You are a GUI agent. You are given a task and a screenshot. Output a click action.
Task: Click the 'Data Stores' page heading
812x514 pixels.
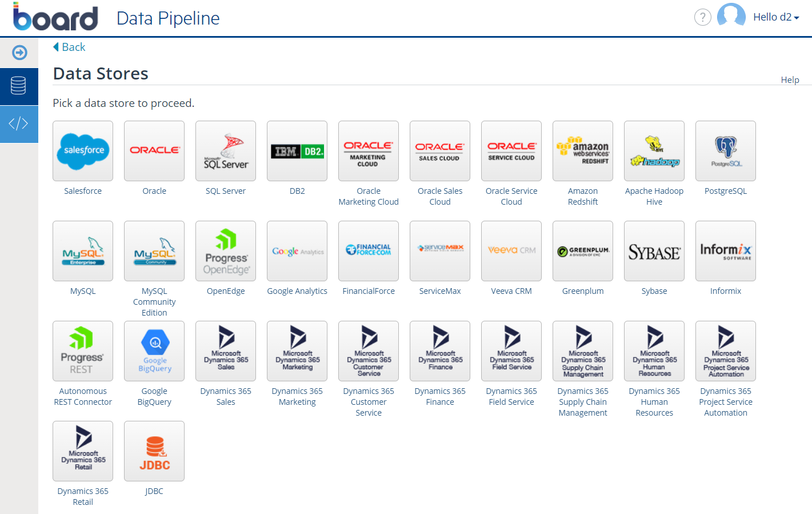tap(101, 74)
